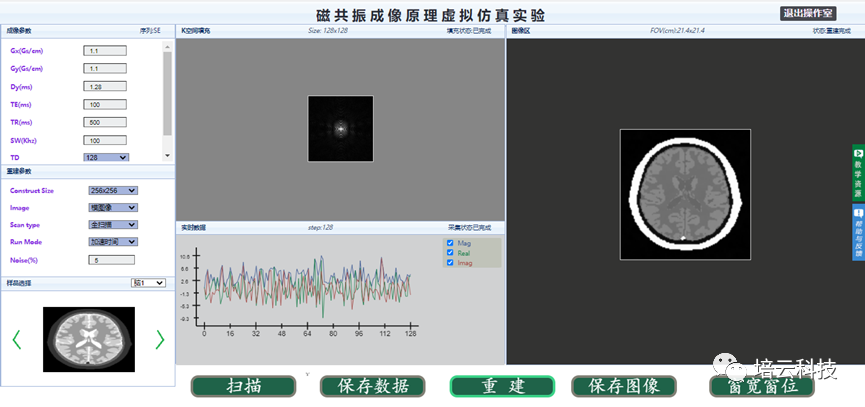Disable the Imag signal checkbox
The height and width of the screenshot is (407, 865).
(451, 263)
